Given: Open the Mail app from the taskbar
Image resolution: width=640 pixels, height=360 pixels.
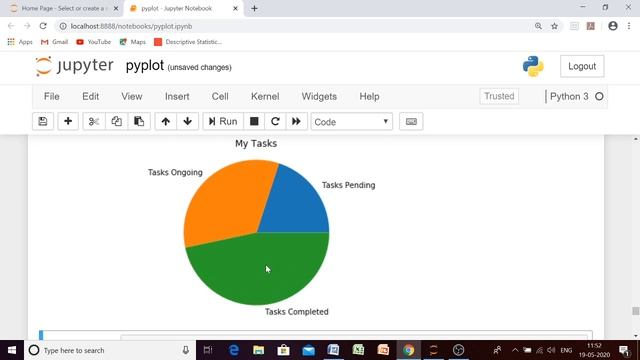Looking at the screenshot, I should pos(309,350).
